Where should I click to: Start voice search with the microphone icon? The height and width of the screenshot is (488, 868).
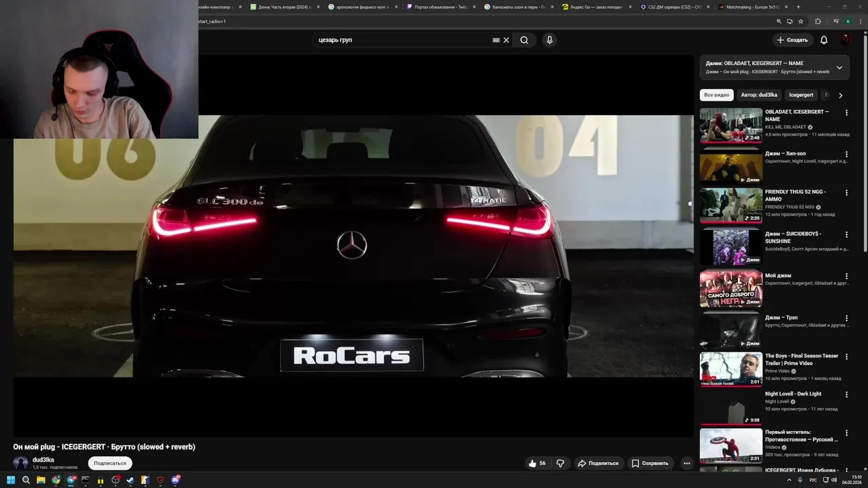pyautogui.click(x=549, y=40)
